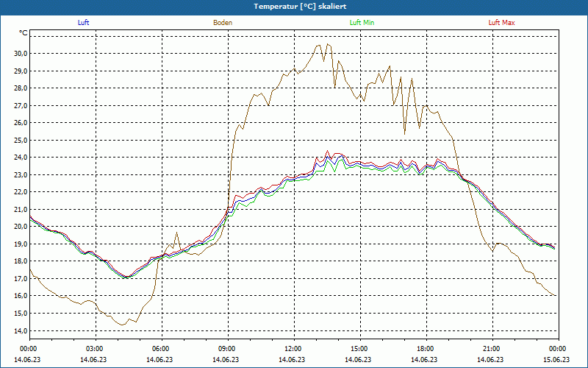Click the 18,0 y-axis value
Screen dimensions: 588x368
click(21, 261)
